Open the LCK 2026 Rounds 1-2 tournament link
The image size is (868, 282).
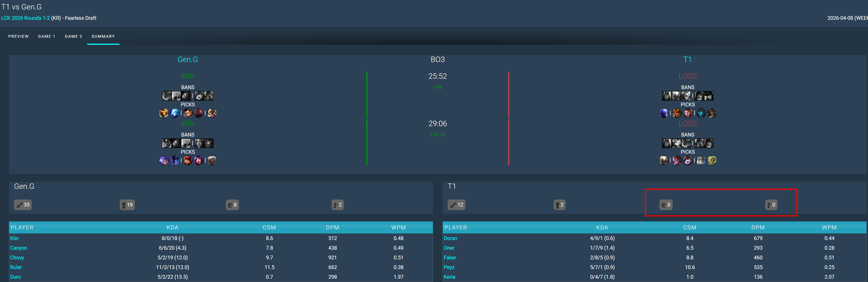(x=25, y=18)
